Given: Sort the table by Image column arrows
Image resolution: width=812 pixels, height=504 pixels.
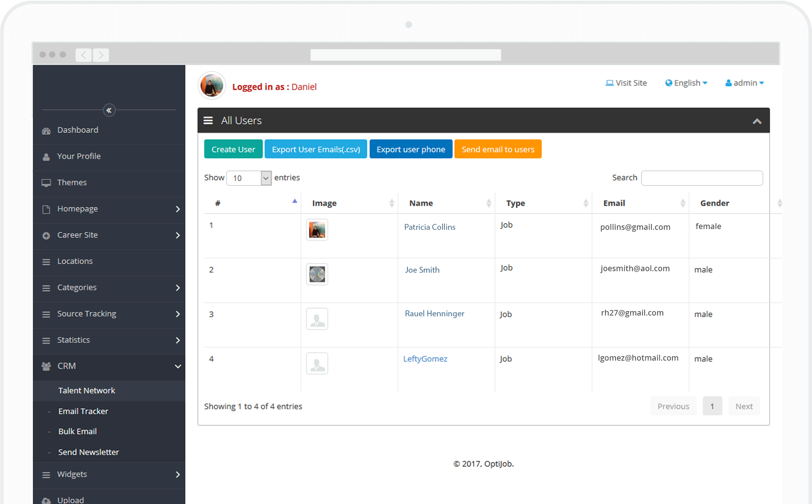Looking at the screenshot, I should (392, 203).
